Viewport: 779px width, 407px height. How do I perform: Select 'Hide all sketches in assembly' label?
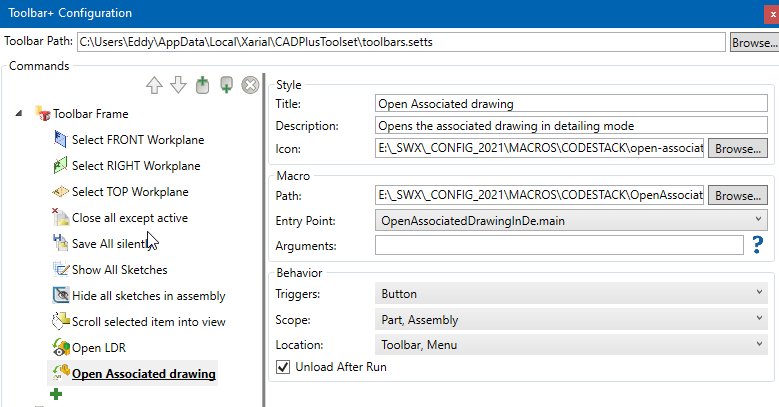click(149, 296)
